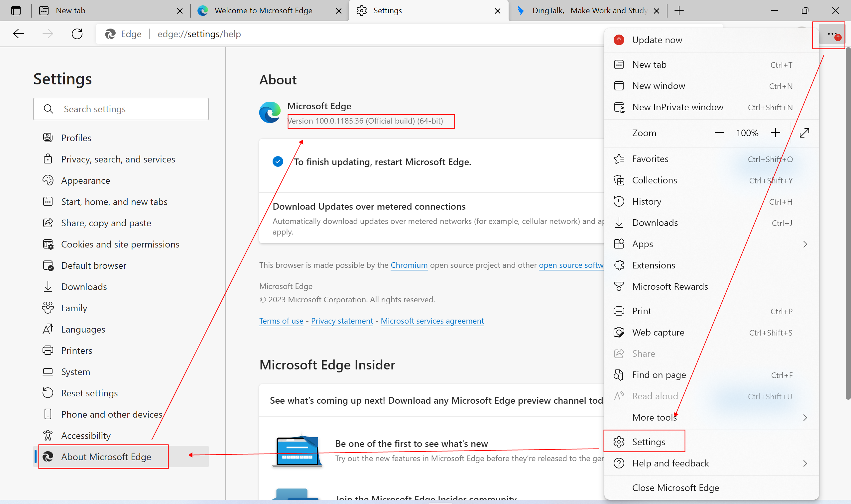851x504 pixels.
Task: Click the Favorites star icon in menu
Action: [x=619, y=159]
